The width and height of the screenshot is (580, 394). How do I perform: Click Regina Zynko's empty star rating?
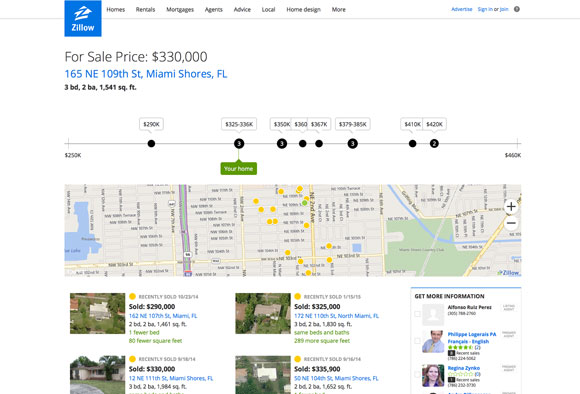click(460, 374)
